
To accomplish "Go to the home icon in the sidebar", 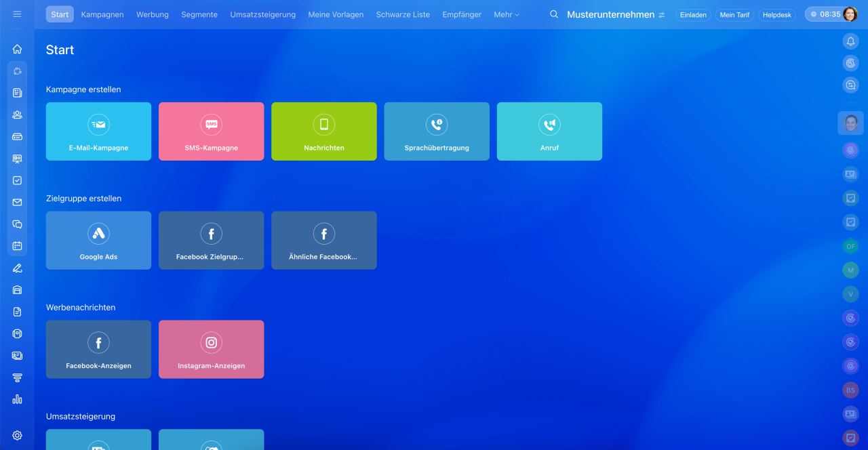I will [17, 49].
